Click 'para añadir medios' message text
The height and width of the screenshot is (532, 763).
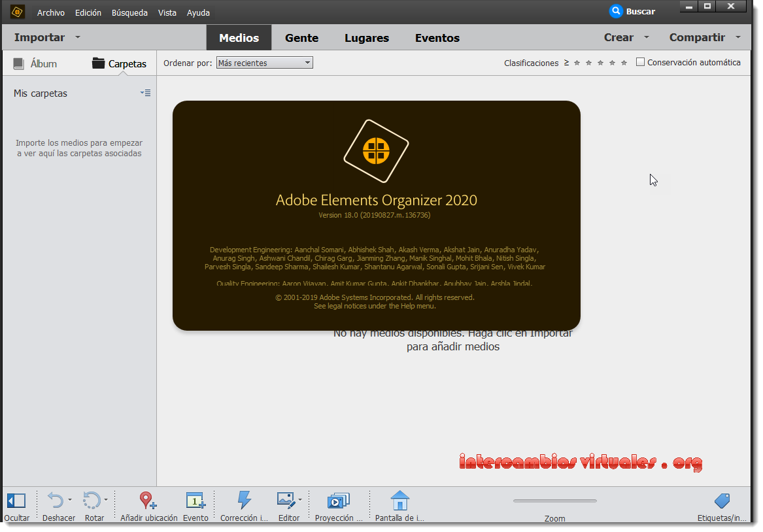(453, 347)
